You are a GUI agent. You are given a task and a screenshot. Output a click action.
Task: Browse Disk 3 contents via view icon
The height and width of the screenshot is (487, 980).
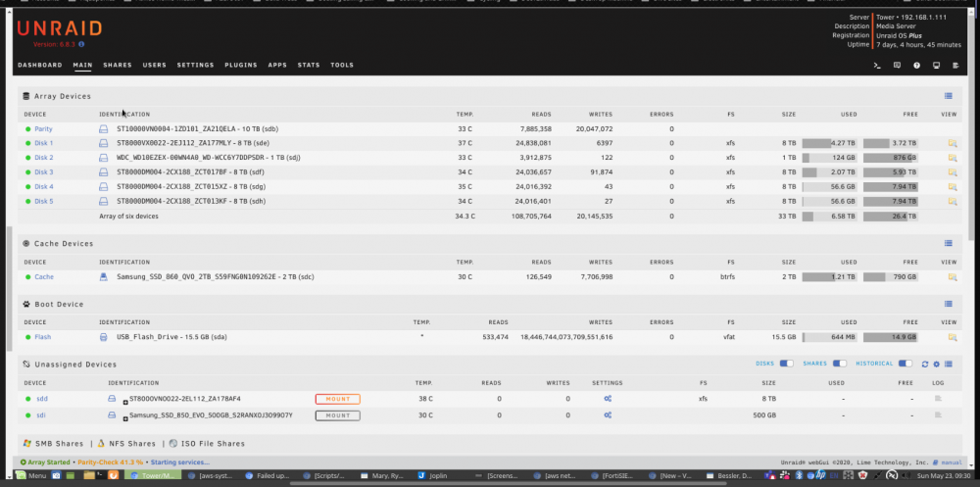click(x=952, y=171)
